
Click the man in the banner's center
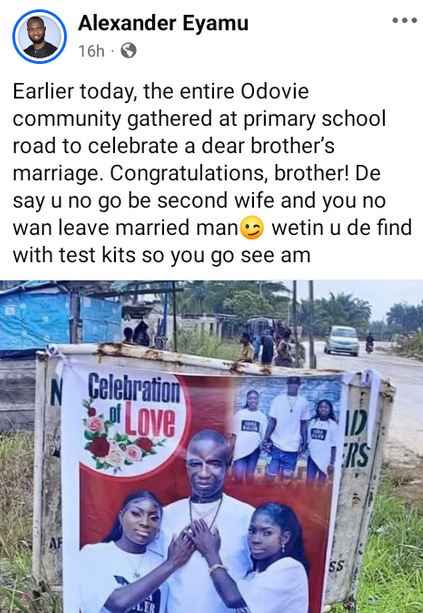tap(207, 520)
